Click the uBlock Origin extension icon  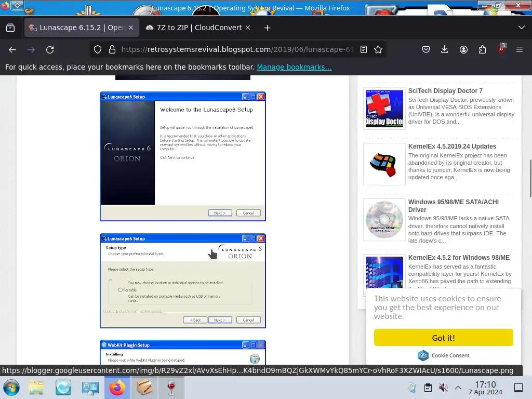pos(501,49)
